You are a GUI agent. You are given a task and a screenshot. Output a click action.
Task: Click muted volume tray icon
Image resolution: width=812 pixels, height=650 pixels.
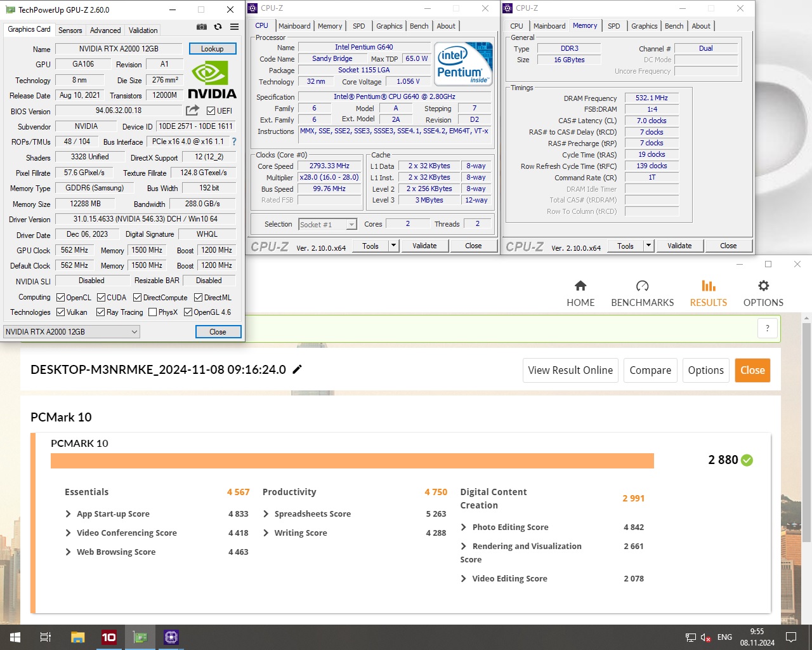click(x=705, y=637)
